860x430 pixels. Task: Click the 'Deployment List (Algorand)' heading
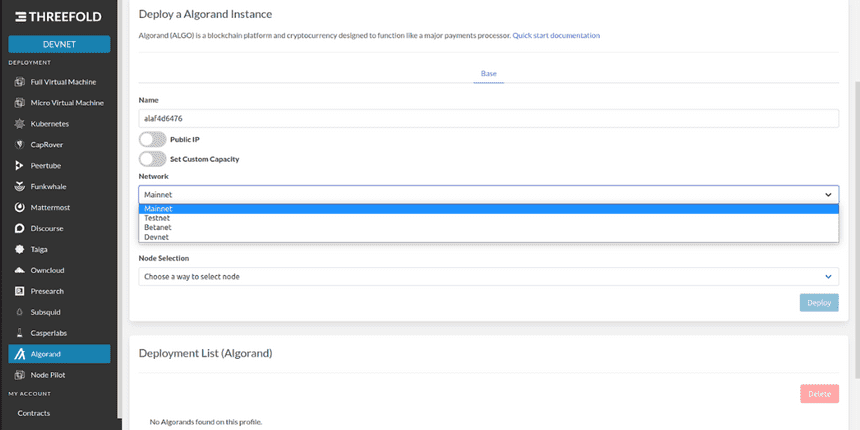click(x=206, y=353)
